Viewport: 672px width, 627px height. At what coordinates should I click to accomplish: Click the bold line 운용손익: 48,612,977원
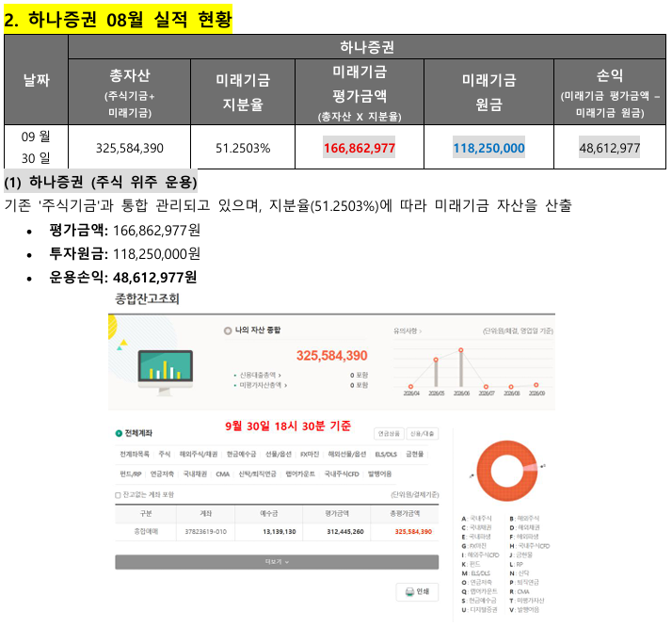(123, 278)
